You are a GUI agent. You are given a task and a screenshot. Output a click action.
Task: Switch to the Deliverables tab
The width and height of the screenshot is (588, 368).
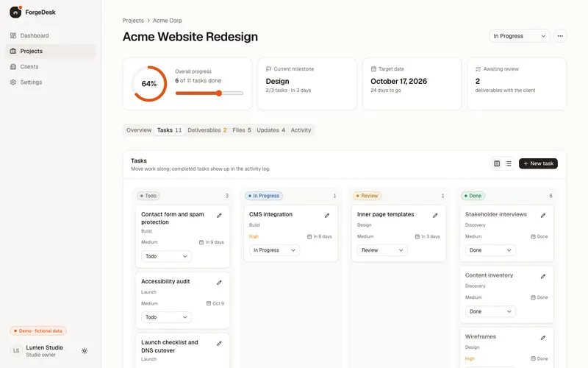[x=207, y=130]
